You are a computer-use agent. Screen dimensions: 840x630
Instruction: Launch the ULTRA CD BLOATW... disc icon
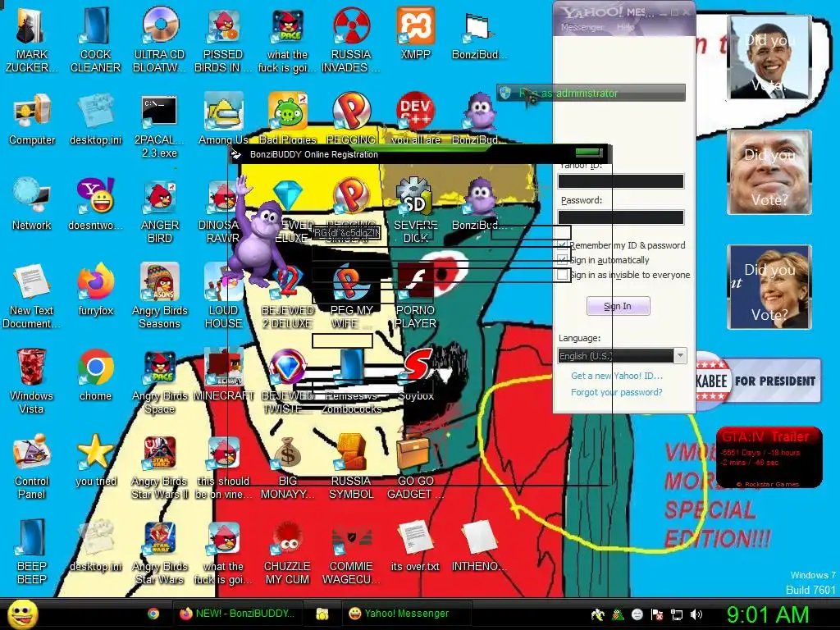(x=159, y=39)
